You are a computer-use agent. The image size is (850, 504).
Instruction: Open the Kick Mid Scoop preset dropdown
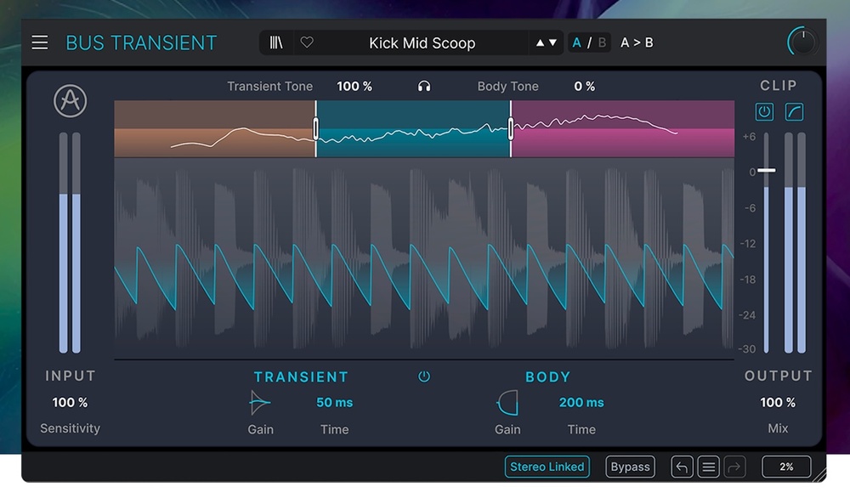(x=422, y=42)
